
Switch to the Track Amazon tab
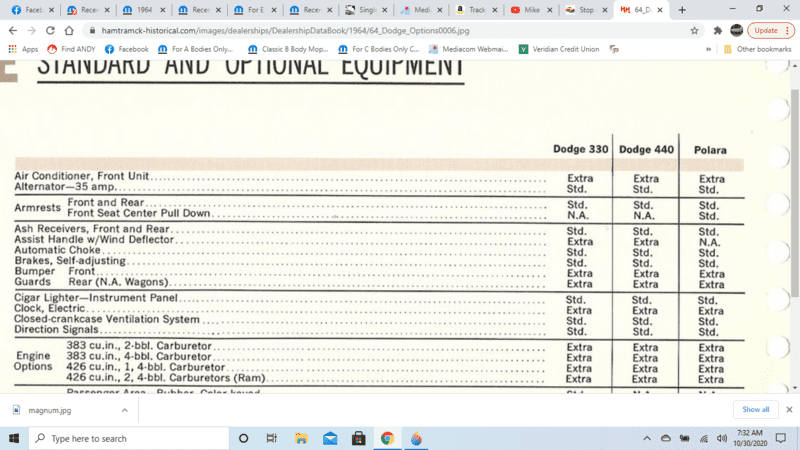(477, 10)
